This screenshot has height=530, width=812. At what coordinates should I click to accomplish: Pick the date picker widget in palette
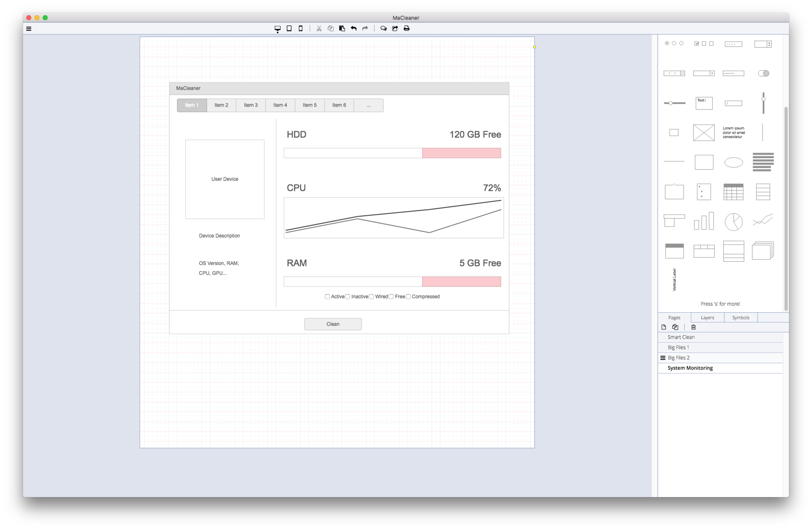click(674, 73)
